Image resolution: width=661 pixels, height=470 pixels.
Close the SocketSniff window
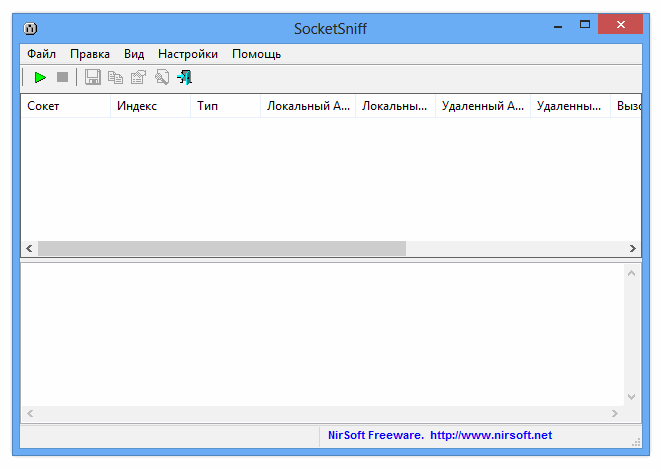pos(621,24)
